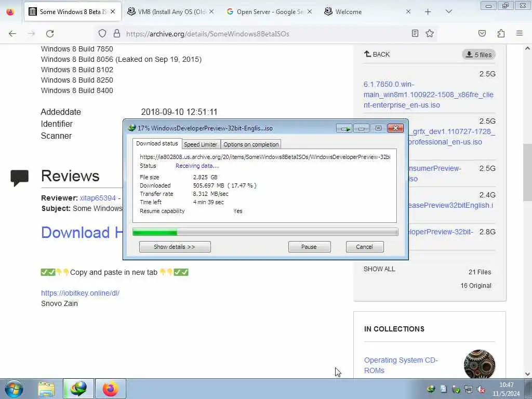Switch to 'Open Server - Google' tab
The image size is (532, 399).
270,12
